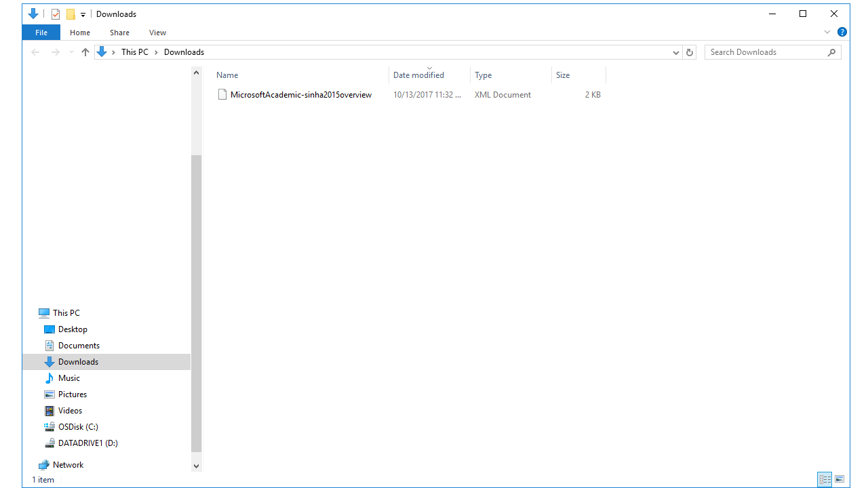Click the navigation pane scrollbar down arrow
Viewport: 868px width, 488px height.
(x=197, y=466)
